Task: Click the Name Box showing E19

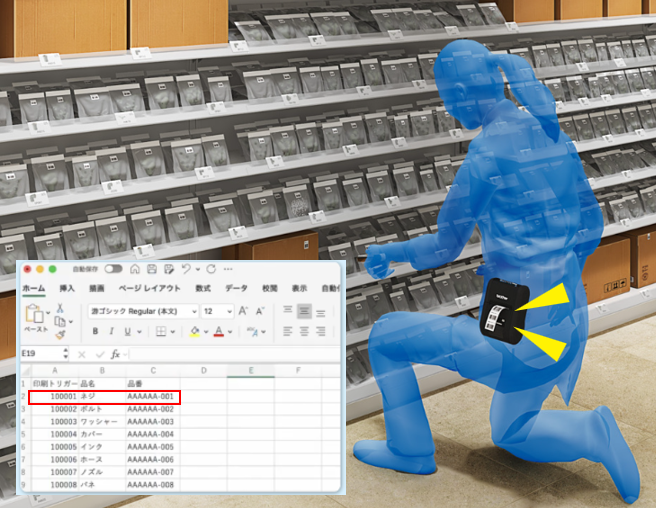Action: click(41, 354)
